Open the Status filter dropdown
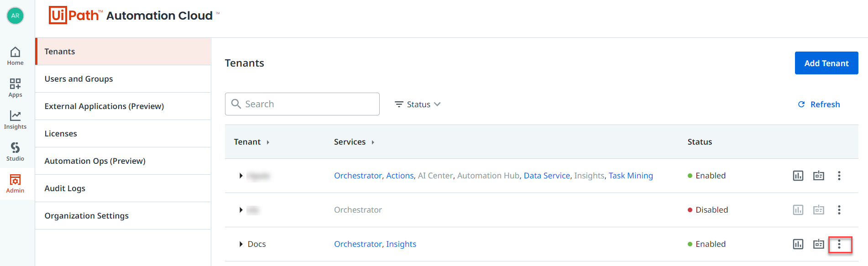Viewport: 868px width, 266px height. (418, 104)
